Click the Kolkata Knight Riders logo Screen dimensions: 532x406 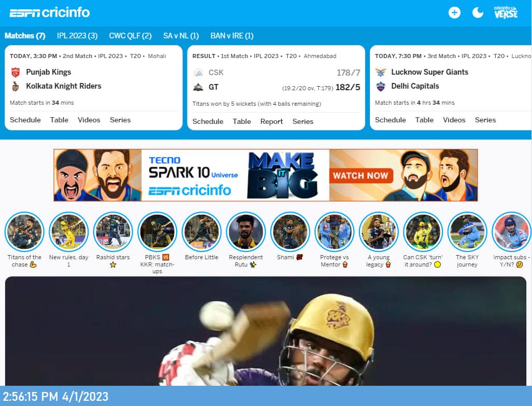[16, 87]
